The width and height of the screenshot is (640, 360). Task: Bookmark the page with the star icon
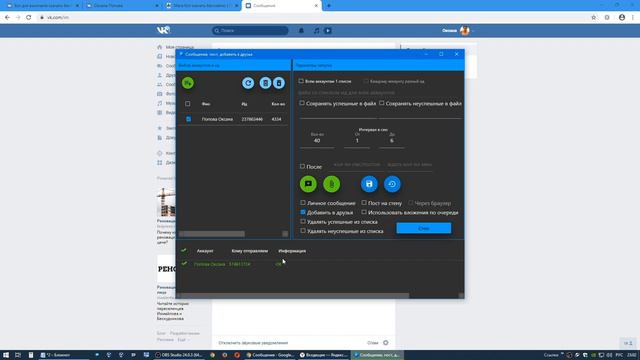coord(593,18)
